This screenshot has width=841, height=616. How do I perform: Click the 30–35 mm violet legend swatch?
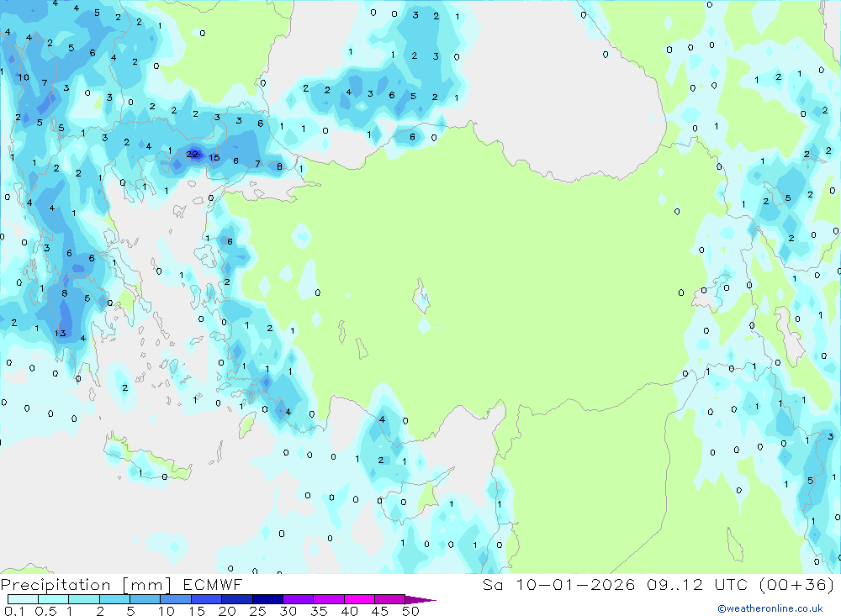click(x=298, y=599)
